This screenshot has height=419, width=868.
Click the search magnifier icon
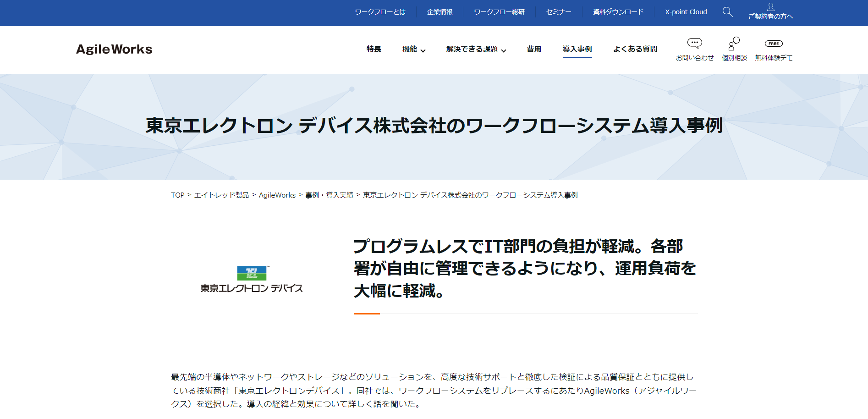point(727,12)
